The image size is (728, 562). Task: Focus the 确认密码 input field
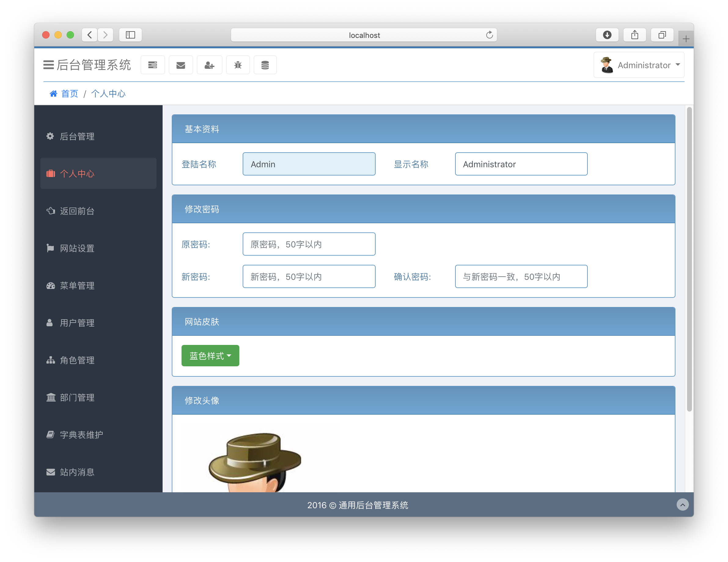pos(521,276)
